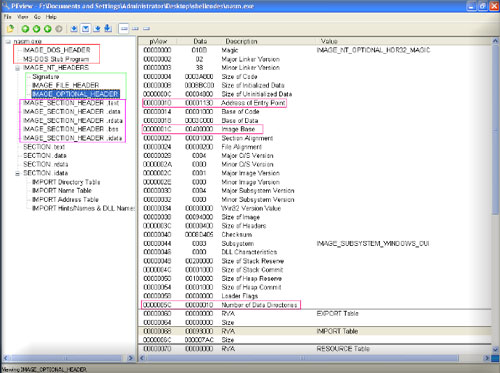500x373 pixels.
Task: Toggle the last byte-width view button in toolbar
Action: [x=146, y=29]
